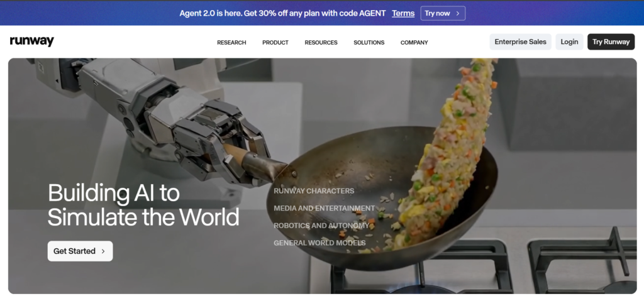The image size is (644, 296).
Task: Click the Login button
Action: tap(569, 42)
